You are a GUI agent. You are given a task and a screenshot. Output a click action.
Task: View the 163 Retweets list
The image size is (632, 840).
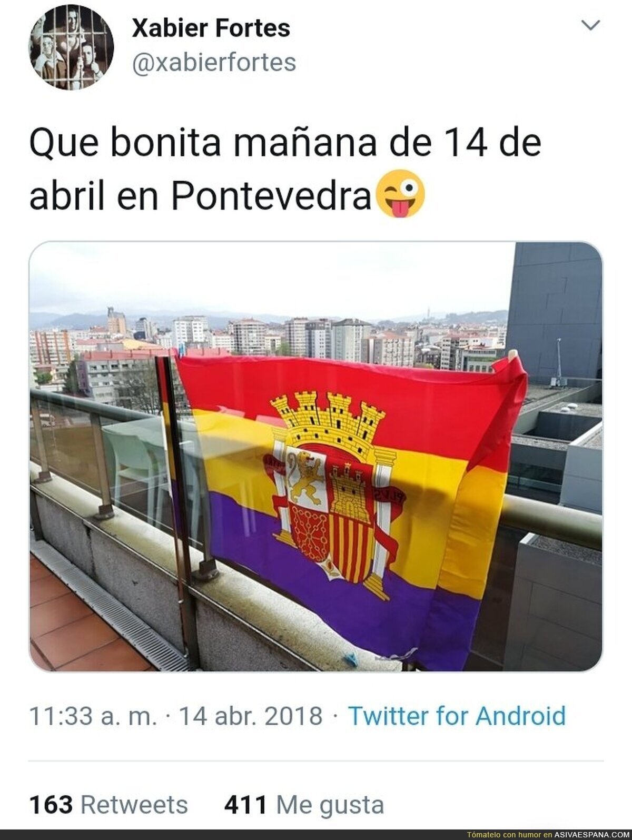(x=108, y=805)
